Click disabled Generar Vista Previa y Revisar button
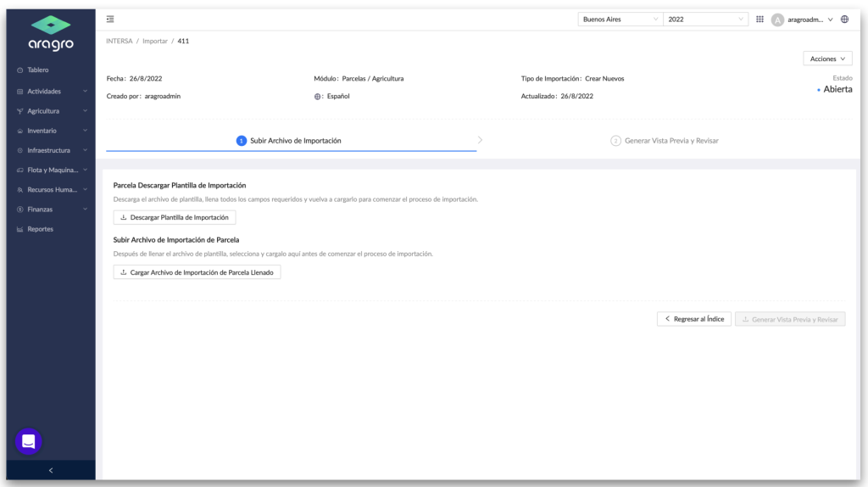 point(790,320)
